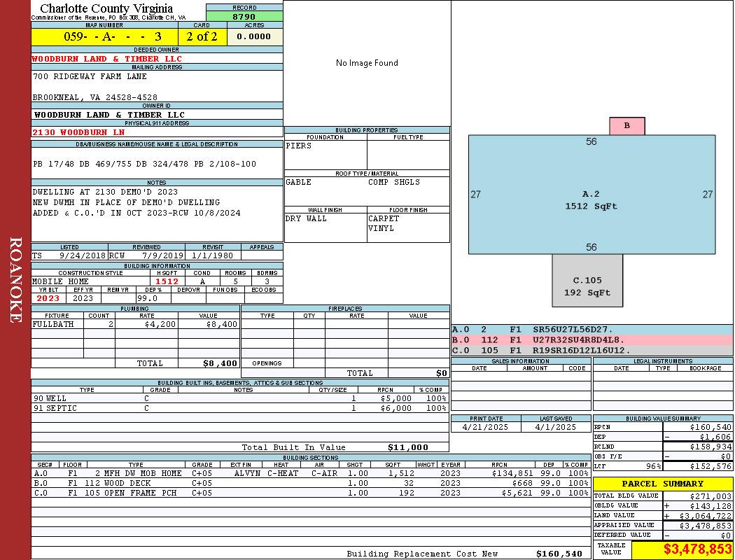Select the yellow map number field
The image size is (735, 560).
pyautogui.click(x=104, y=36)
